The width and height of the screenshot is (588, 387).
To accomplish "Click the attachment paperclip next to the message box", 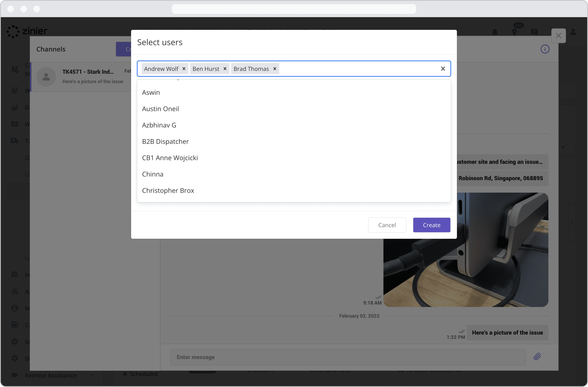I will point(537,357).
